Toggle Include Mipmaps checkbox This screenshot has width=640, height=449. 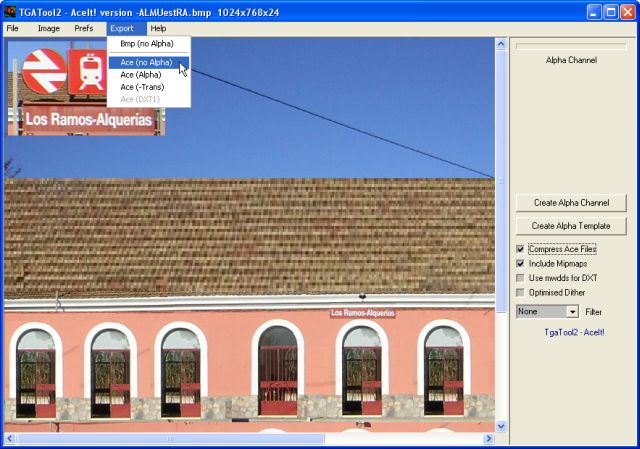coord(520,263)
